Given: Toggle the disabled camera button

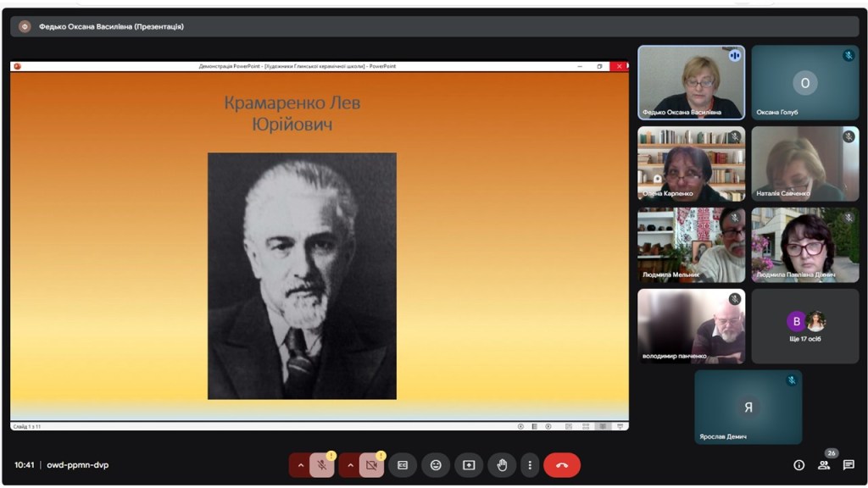Looking at the screenshot, I should point(371,465).
